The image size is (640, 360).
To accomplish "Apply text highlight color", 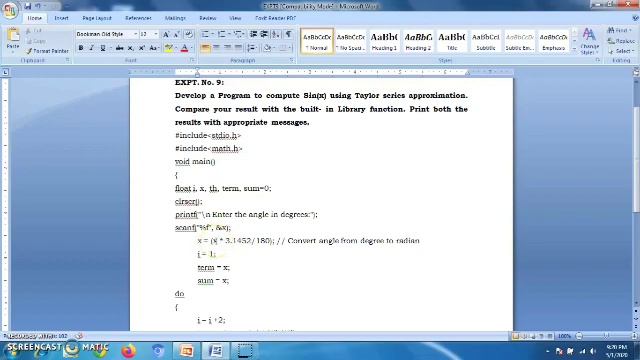I will 168,48.
